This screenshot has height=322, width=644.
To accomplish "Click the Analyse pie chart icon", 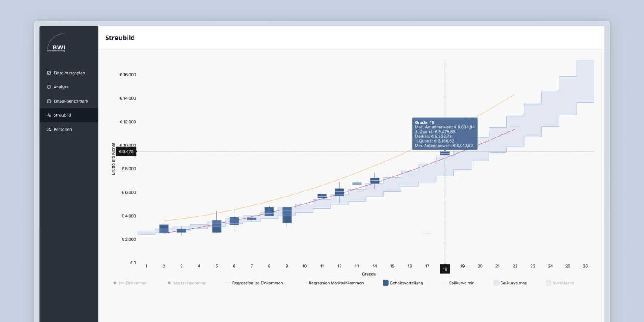I will [x=49, y=87].
